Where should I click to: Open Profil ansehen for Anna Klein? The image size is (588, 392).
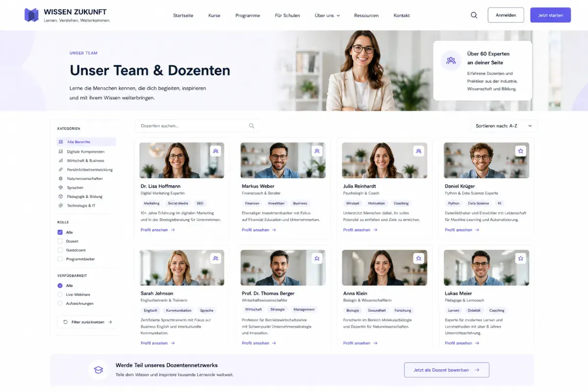[x=360, y=343]
